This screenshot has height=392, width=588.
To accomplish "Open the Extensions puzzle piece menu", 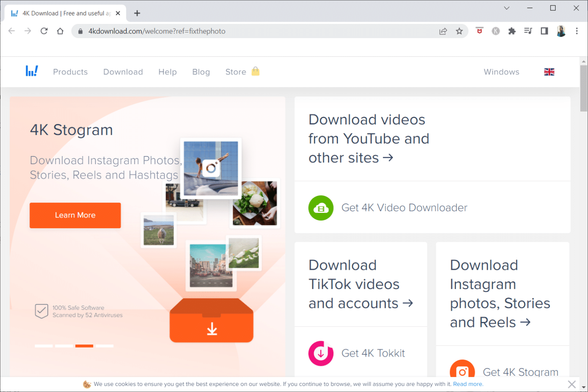I will point(512,31).
